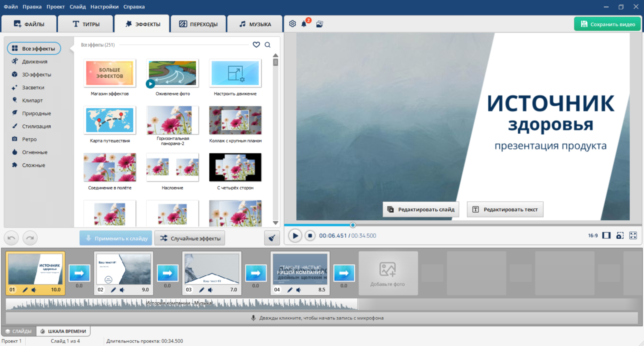Viewport: 644px width, 346px height.
Task: Click the clear effects brush icon
Action: pos(272,238)
